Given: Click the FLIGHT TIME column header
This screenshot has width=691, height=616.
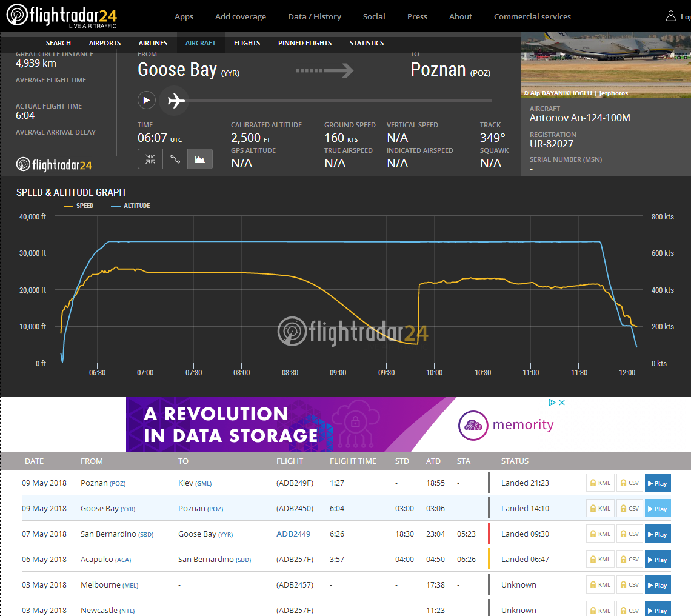Looking at the screenshot, I should (x=353, y=461).
